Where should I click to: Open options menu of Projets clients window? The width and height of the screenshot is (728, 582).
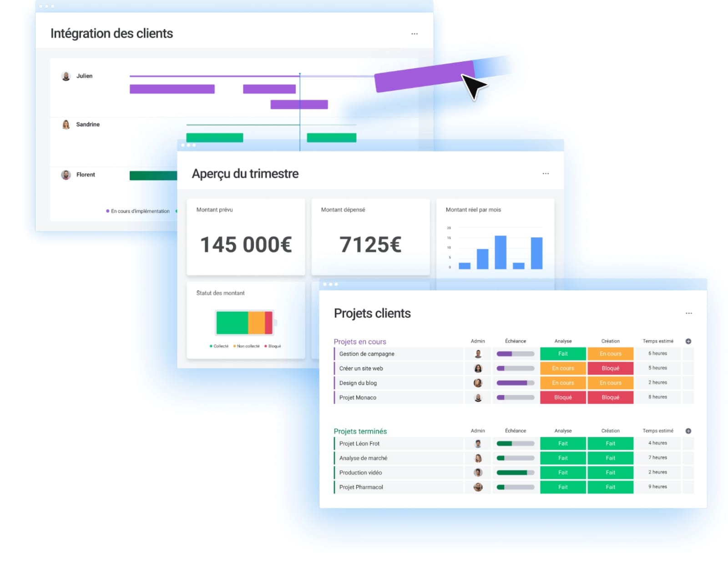[688, 313]
